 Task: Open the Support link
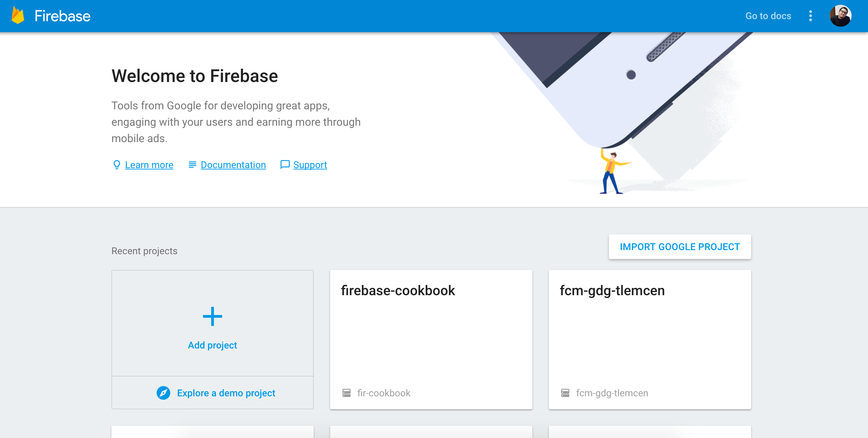[x=310, y=165]
